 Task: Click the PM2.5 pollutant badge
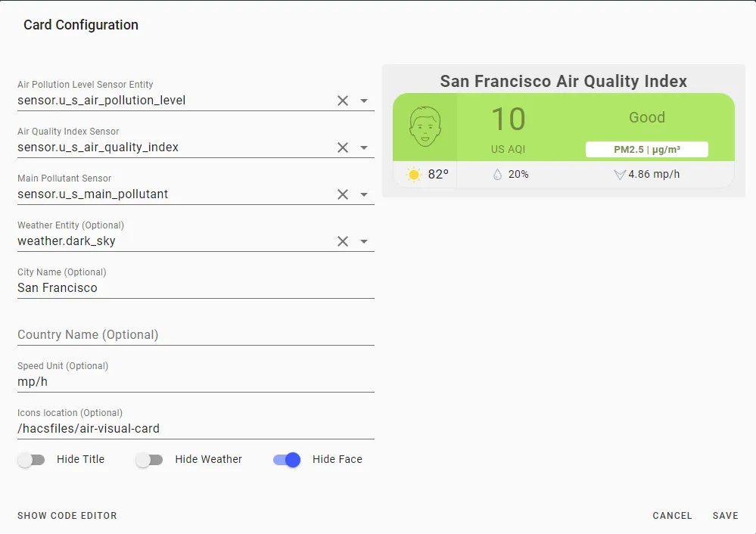tap(646, 150)
